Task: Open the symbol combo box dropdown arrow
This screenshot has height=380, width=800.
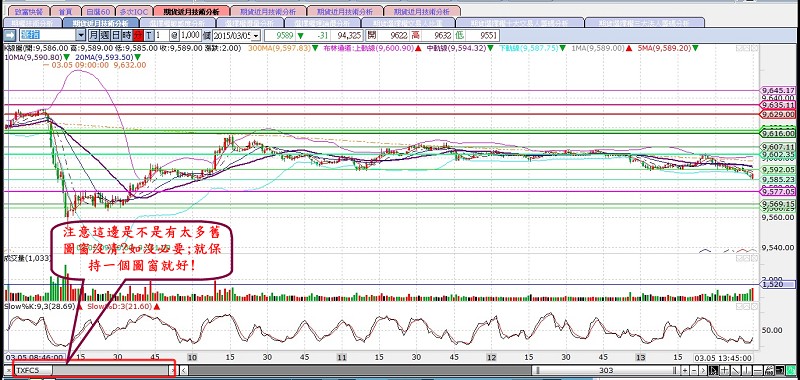Action: (x=81, y=35)
